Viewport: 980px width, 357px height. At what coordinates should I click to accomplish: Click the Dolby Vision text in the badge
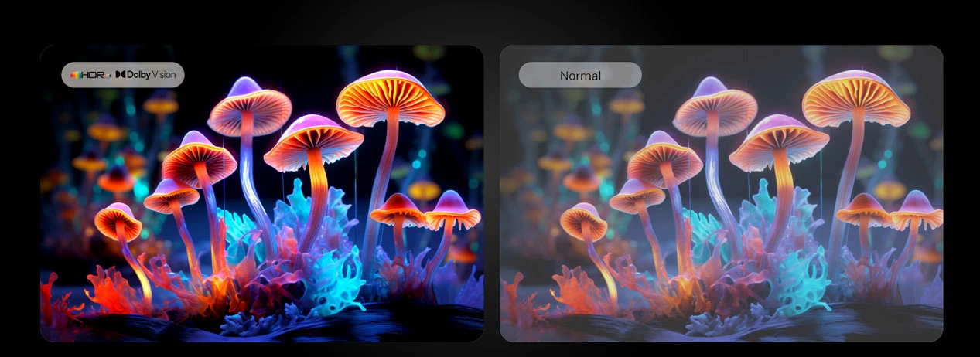(x=152, y=75)
